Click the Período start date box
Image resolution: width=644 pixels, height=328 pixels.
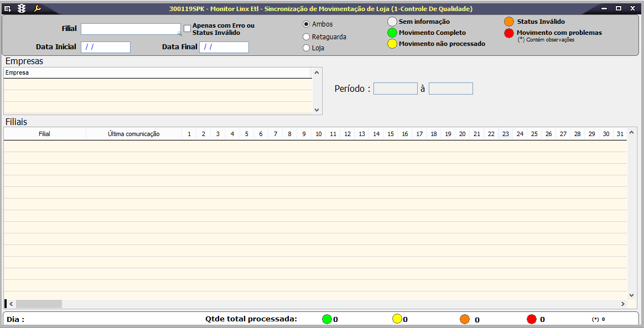pos(396,88)
